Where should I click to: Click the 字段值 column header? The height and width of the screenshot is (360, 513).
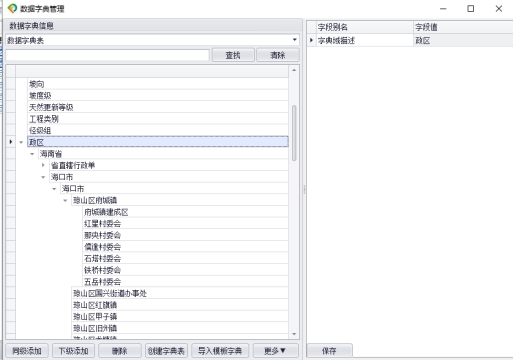point(463,27)
